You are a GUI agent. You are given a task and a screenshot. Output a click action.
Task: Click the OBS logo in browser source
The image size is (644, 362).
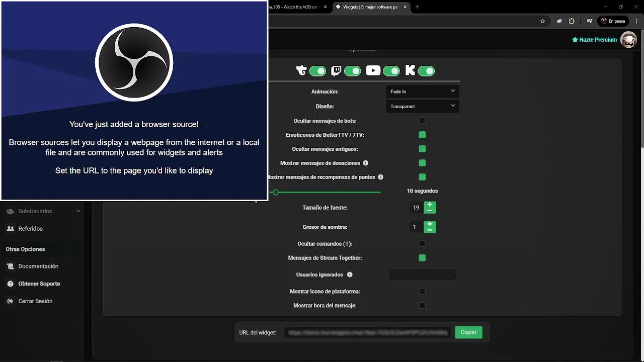(134, 62)
